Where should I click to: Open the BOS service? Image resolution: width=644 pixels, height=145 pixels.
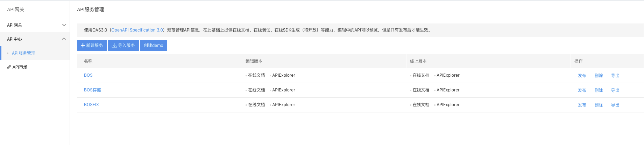[88, 75]
